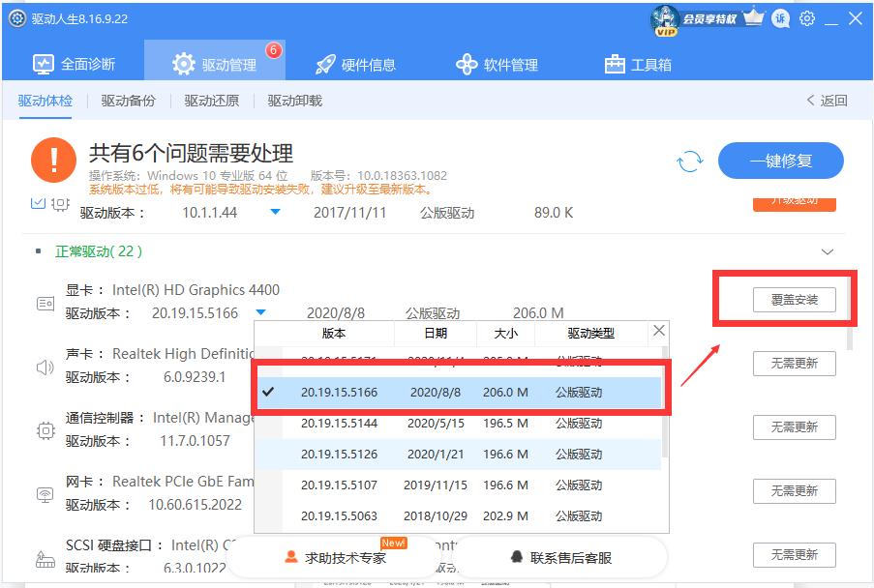Screen dimensions: 874x588
Task: Select the 驱动体检 sub-tab
Action: pyautogui.click(x=45, y=101)
